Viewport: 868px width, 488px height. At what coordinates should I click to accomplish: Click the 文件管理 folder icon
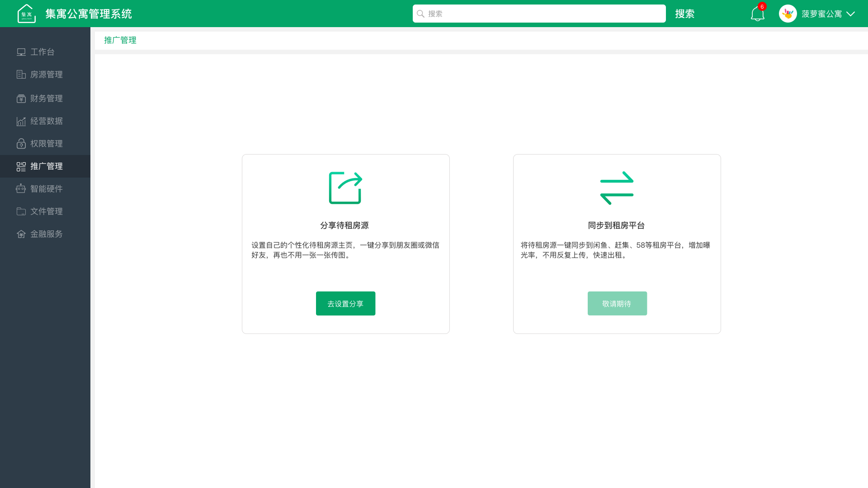[x=21, y=211]
